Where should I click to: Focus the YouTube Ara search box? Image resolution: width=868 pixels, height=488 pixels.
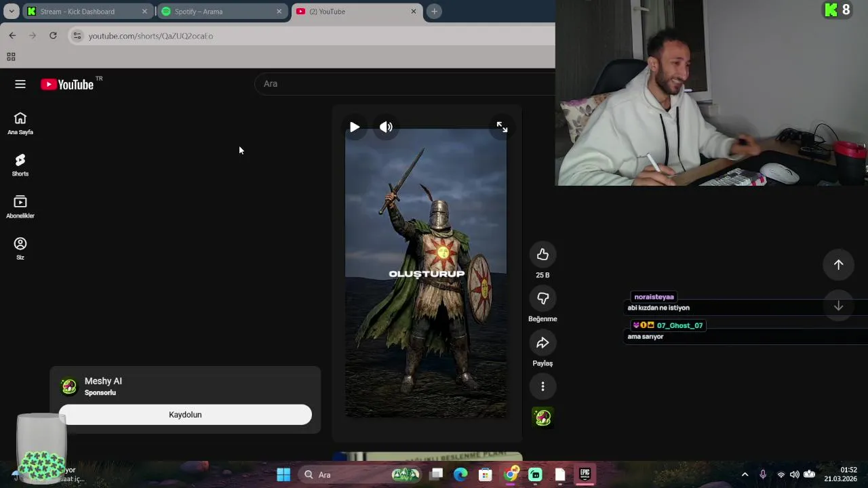tap(405, 83)
